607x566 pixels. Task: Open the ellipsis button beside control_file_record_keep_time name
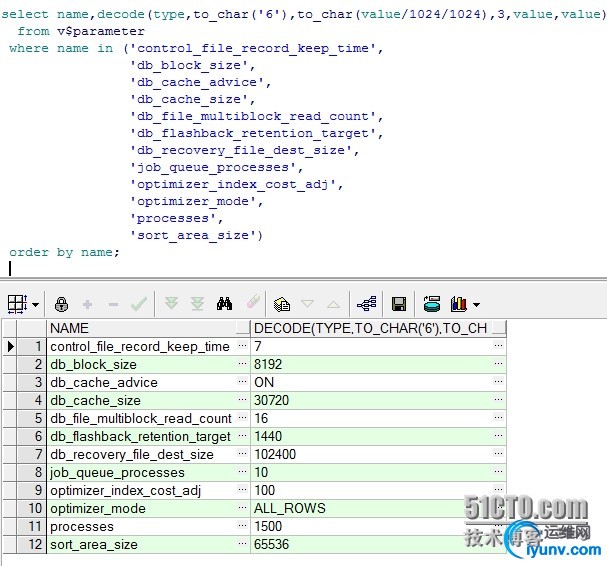[242, 345]
